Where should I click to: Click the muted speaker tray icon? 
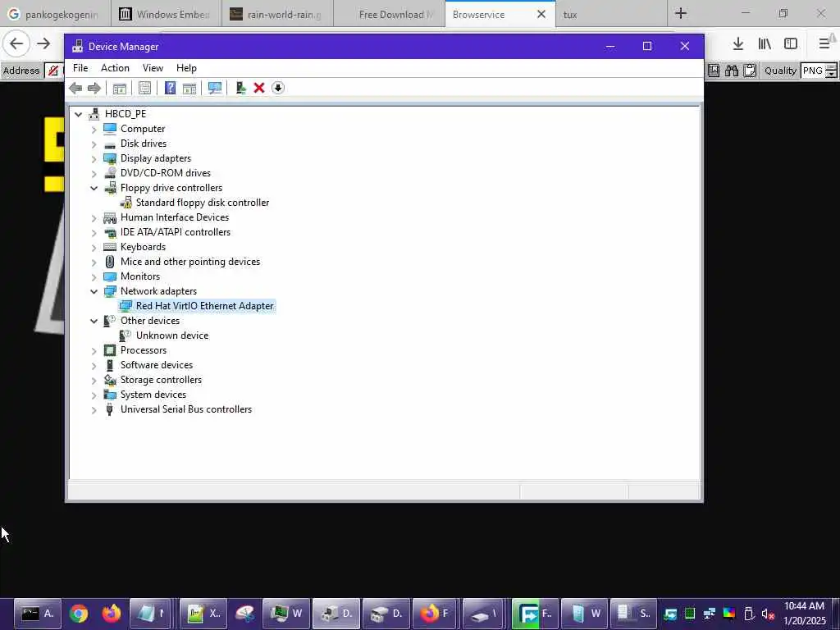point(768,614)
